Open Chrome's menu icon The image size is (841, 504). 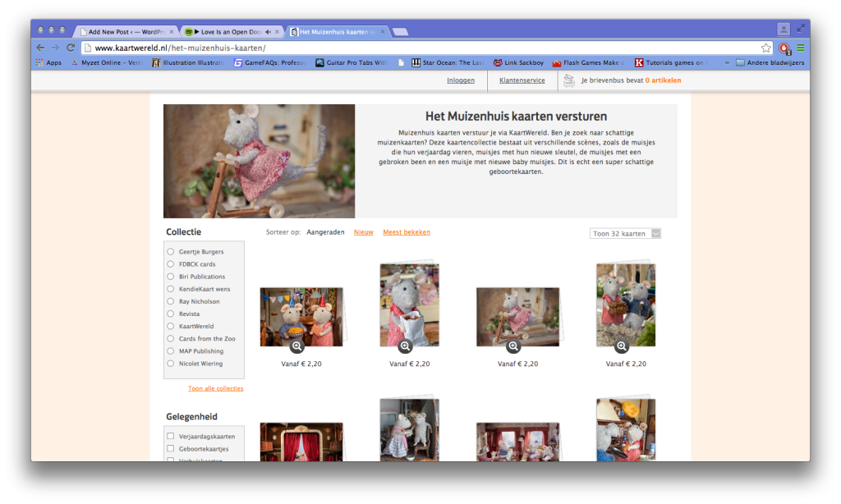pyautogui.click(x=802, y=48)
